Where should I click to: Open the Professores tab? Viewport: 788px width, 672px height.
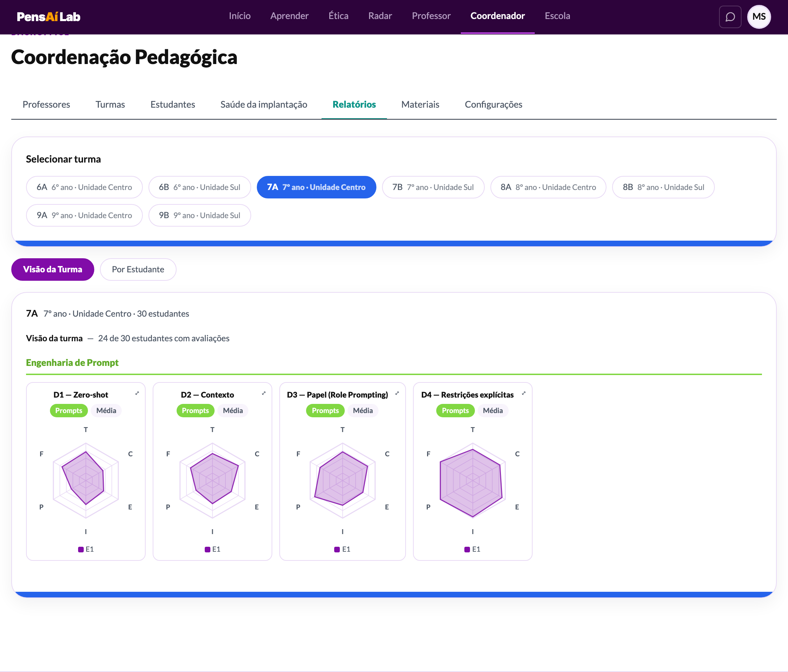pos(46,104)
